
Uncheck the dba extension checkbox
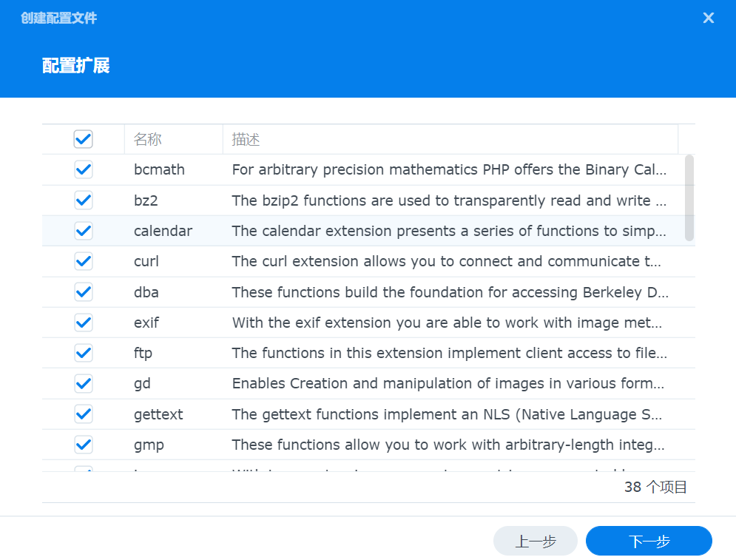(83, 292)
